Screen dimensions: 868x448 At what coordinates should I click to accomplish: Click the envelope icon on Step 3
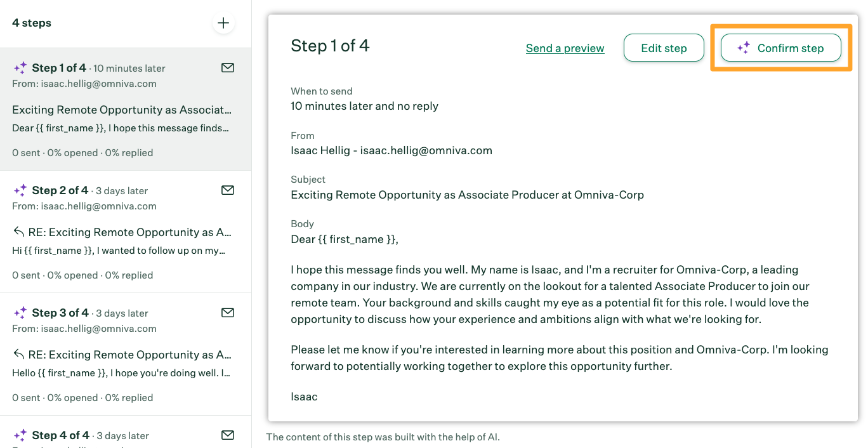click(x=228, y=312)
